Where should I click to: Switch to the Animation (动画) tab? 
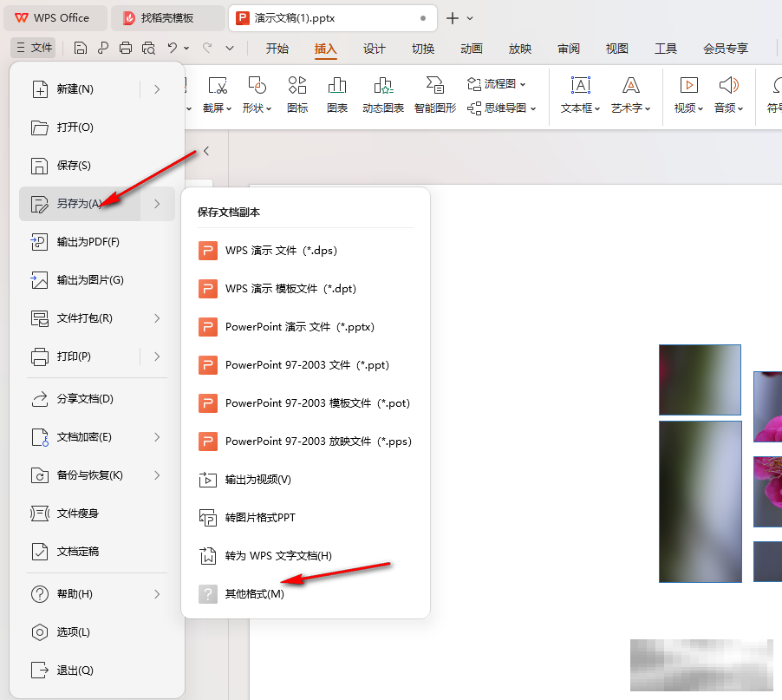pos(472,49)
